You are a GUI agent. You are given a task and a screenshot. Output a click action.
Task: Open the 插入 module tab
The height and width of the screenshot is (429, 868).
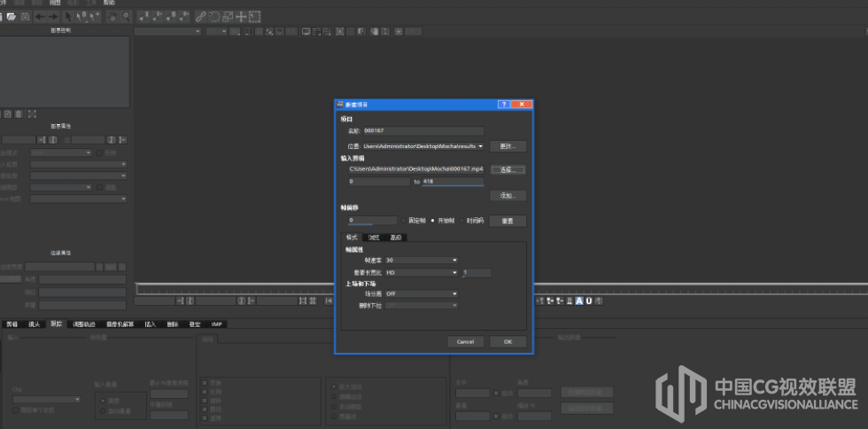click(x=150, y=324)
